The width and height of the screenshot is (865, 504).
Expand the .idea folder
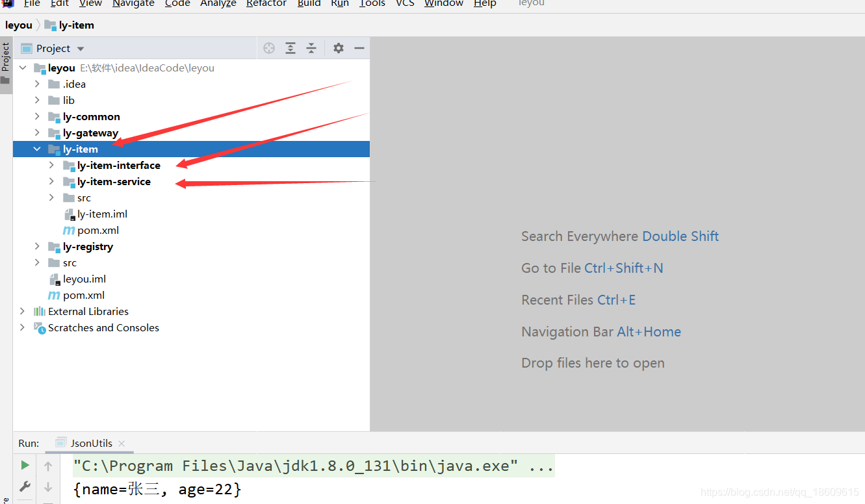37,84
